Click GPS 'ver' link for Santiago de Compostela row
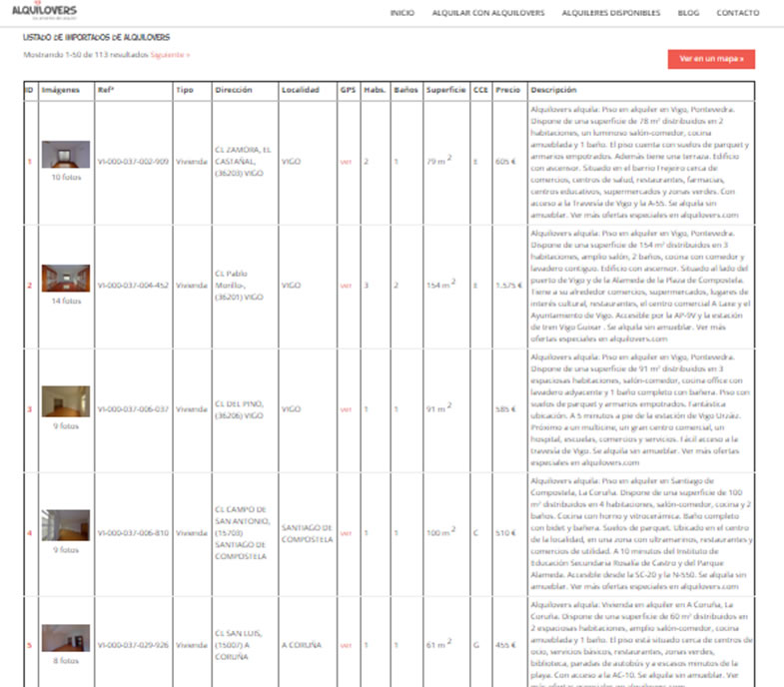 (346, 533)
